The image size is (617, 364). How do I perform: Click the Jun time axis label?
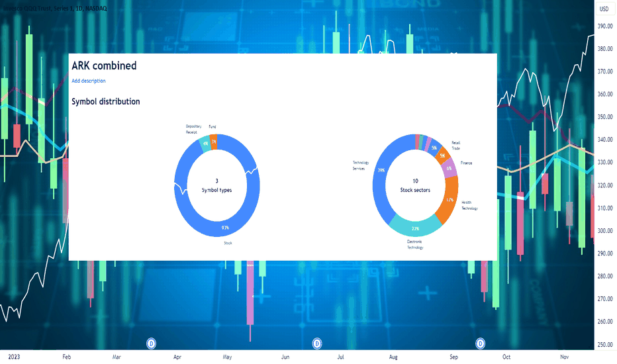(285, 357)
